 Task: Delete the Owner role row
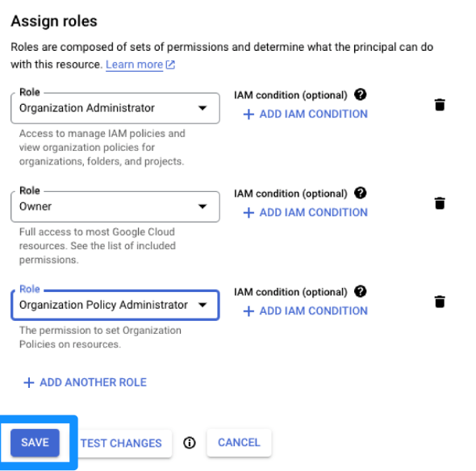(440, 203)
